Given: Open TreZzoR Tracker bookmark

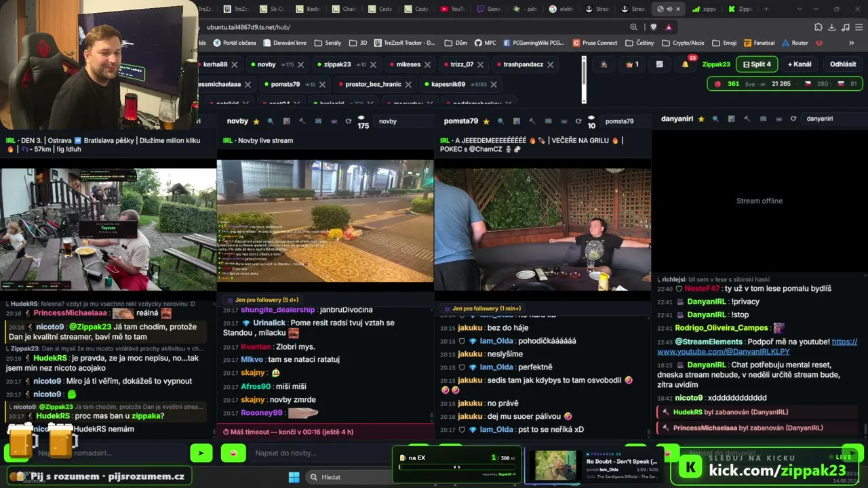Looking at the screenshot, I should 404,43.
